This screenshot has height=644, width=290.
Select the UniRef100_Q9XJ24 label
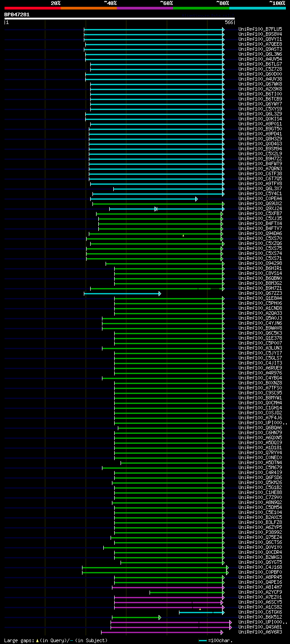[x=260, y=208]
